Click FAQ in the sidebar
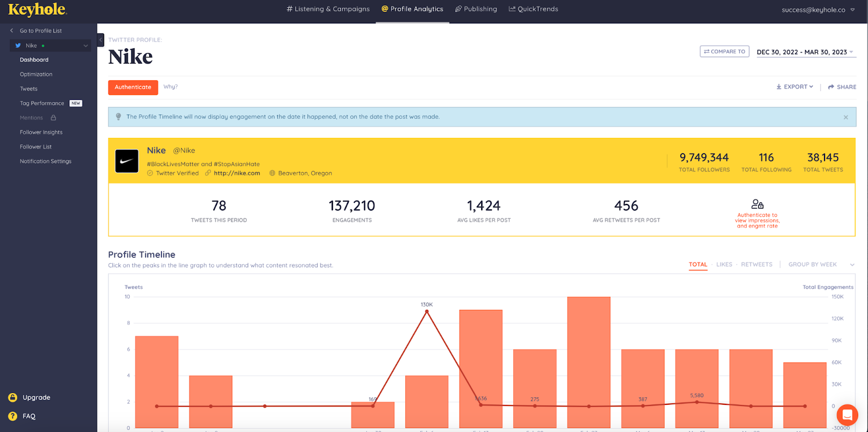Viewport: 868px width, 432px height. 29,416
